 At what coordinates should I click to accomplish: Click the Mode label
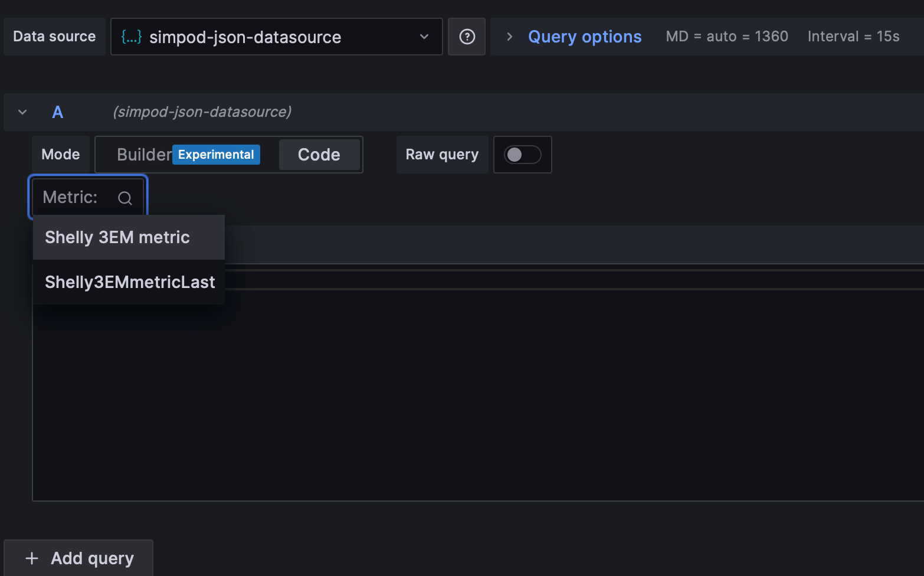(x=61, y=155)
